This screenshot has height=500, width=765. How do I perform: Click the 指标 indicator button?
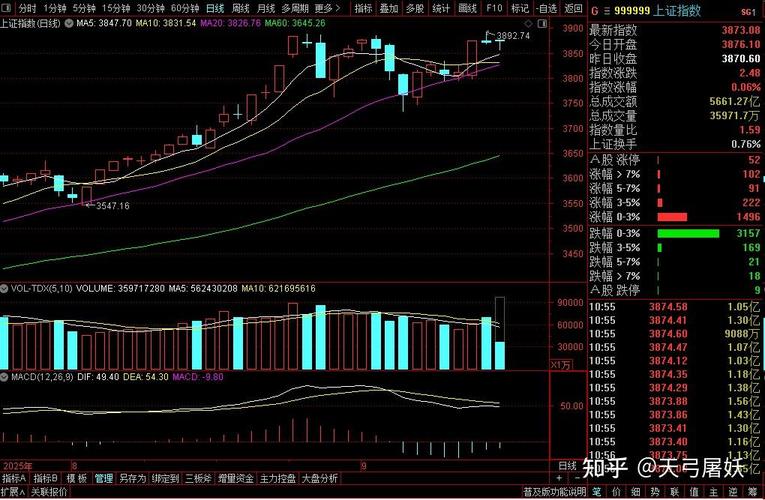(x=364, y=8)
